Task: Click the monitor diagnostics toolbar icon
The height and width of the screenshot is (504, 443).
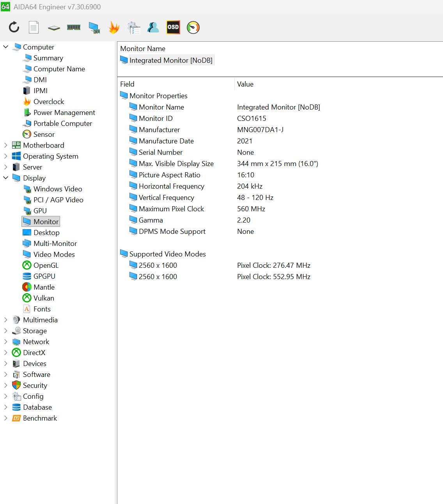Action: pos(94,27)
